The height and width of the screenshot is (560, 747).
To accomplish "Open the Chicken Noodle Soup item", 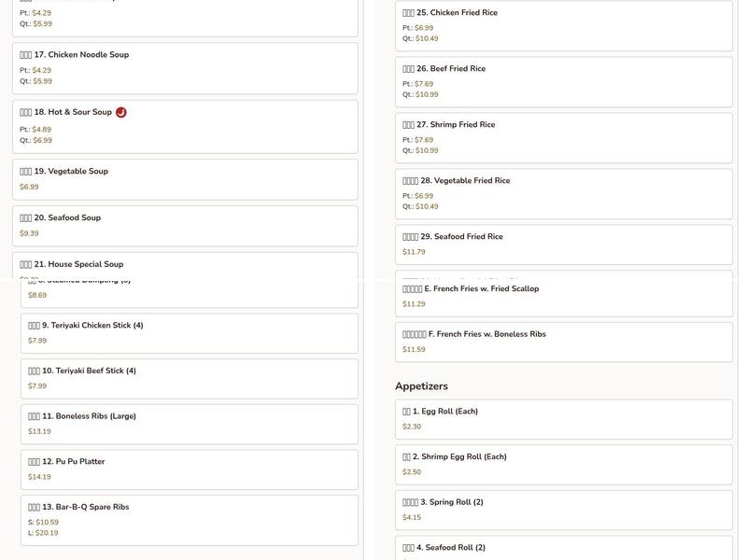I will (x=185, y=68).
